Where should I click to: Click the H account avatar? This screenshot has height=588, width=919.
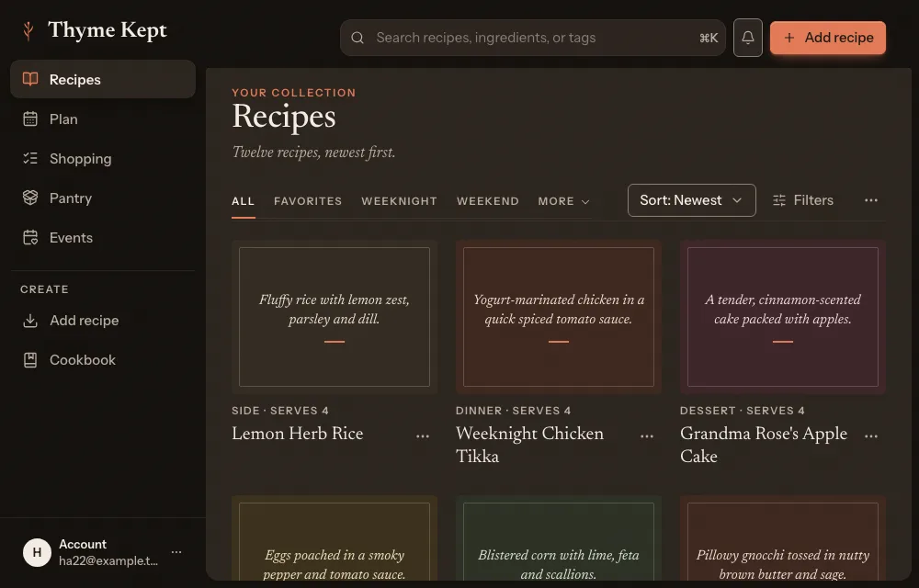point(37,552)
